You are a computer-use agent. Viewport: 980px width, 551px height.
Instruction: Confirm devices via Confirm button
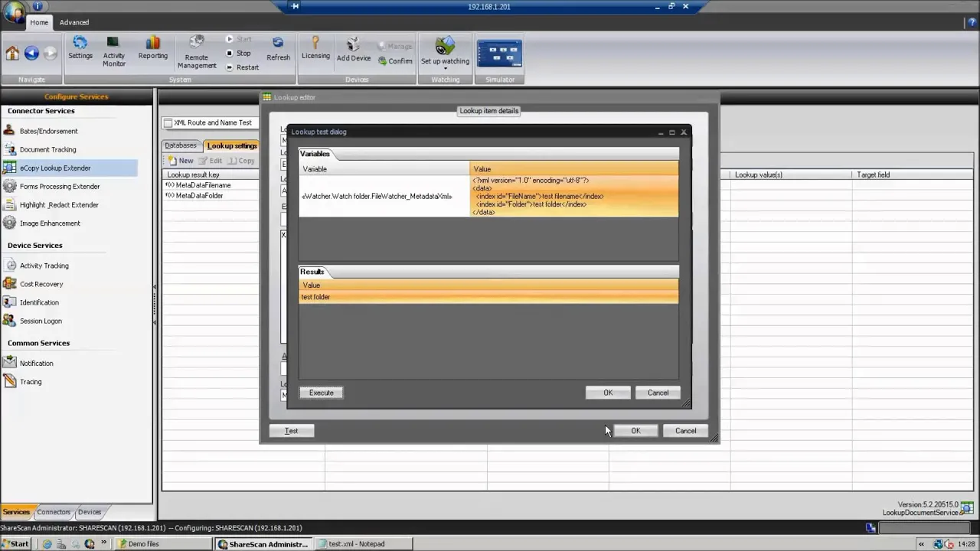tap(395, 61)
